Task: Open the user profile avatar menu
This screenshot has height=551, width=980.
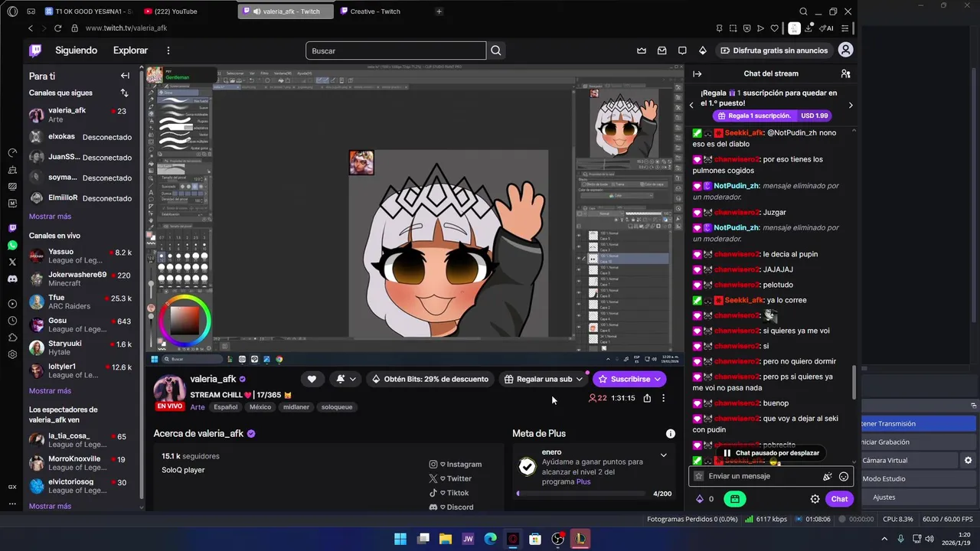Action: pos(845,50)
